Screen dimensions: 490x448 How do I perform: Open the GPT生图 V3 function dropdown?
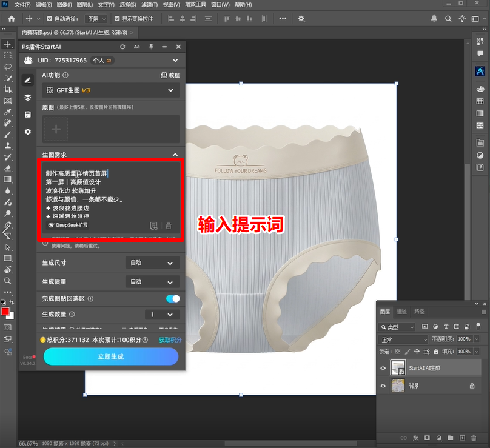111,90
